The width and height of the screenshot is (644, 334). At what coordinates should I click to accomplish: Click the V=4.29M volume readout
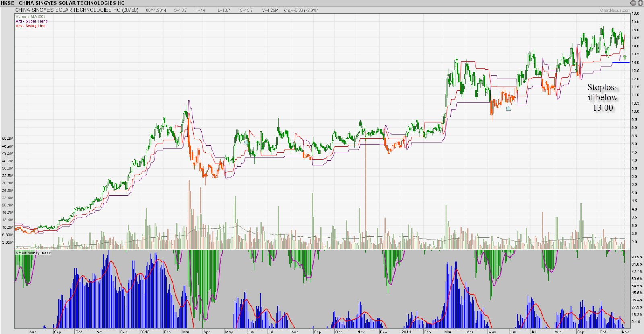[x=270, y=10]
